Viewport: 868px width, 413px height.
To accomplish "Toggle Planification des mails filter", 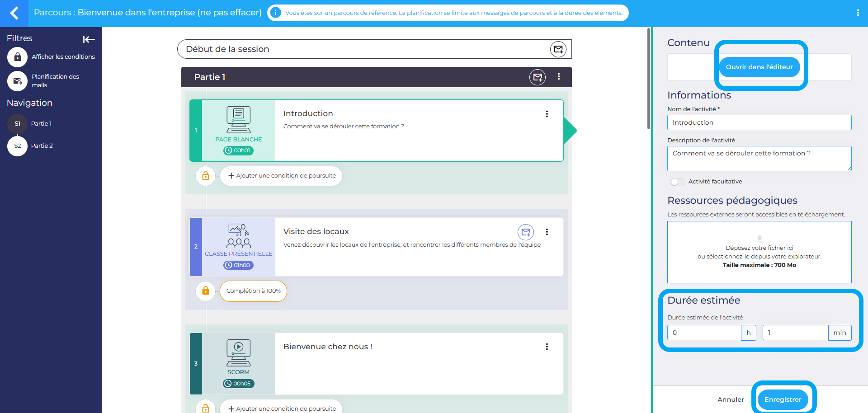I will click(x=18, y=81).
